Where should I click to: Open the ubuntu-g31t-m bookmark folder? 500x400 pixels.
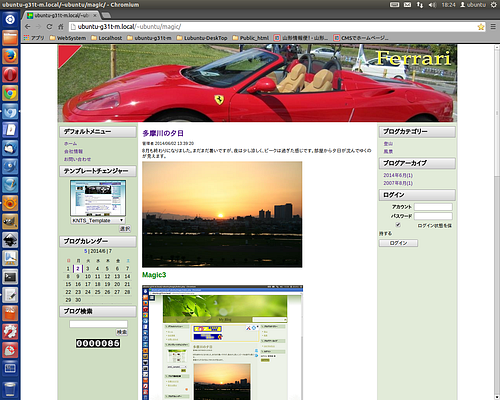[x=149, y=38]
